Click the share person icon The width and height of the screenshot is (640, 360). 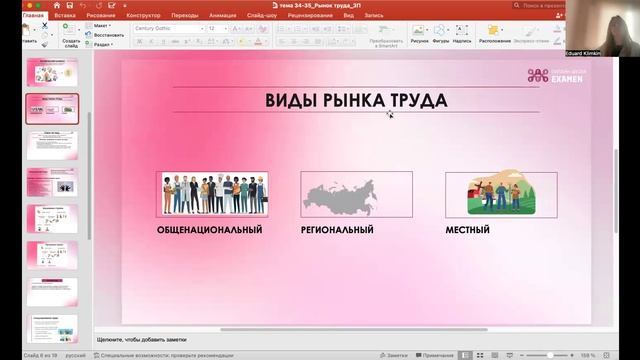559,15
